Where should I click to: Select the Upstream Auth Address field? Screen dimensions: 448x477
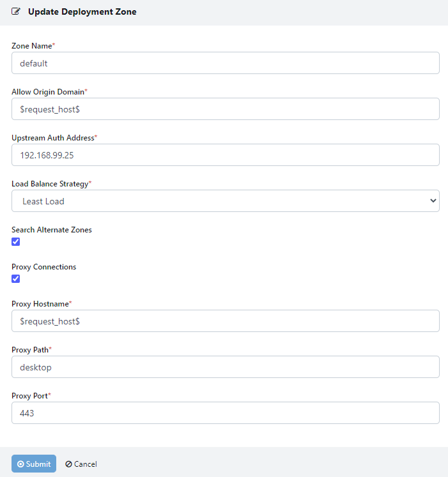point(225,155)
